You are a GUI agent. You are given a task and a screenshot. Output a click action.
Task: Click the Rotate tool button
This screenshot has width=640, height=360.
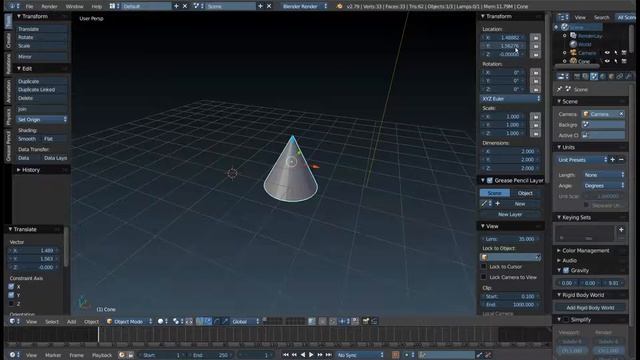pos(41,38)
